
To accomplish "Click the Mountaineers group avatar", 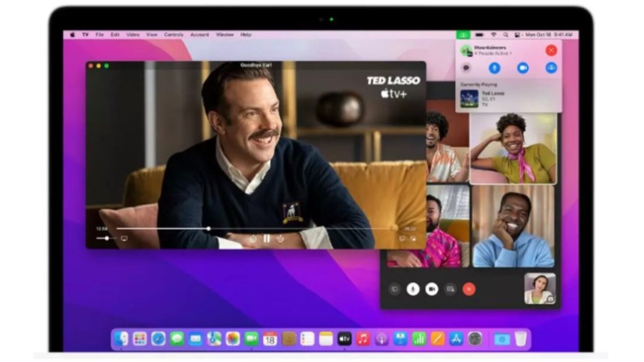I will tap(466, 50).
